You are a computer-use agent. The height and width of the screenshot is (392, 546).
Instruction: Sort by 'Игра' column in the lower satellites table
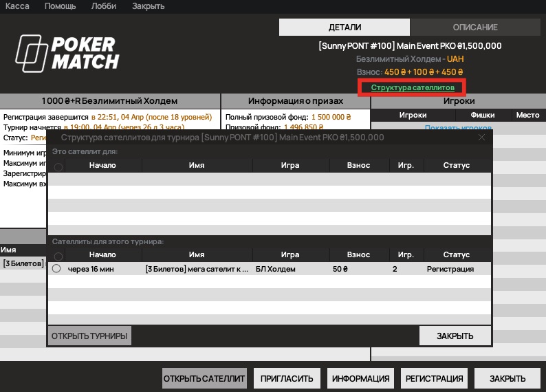(290, 254)
